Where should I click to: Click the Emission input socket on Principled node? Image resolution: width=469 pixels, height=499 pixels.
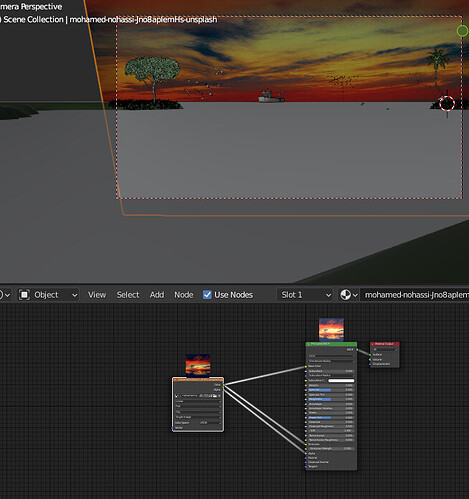coord(306,444)
